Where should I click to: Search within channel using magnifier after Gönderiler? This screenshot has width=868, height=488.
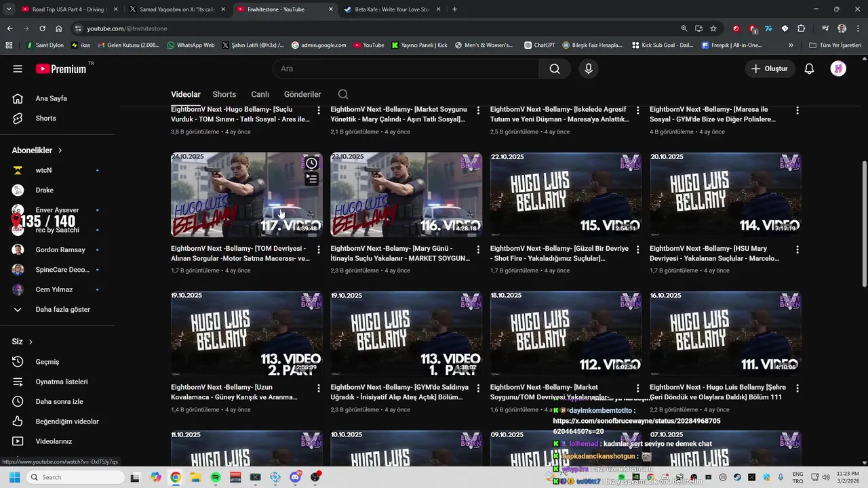343,94
